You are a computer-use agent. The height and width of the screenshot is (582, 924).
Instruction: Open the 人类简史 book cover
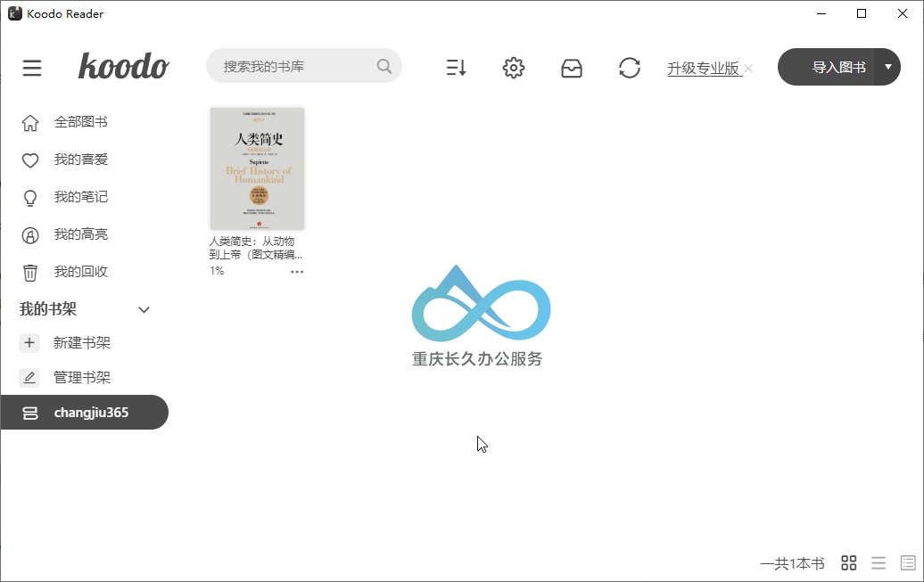[x=257, y=168]
